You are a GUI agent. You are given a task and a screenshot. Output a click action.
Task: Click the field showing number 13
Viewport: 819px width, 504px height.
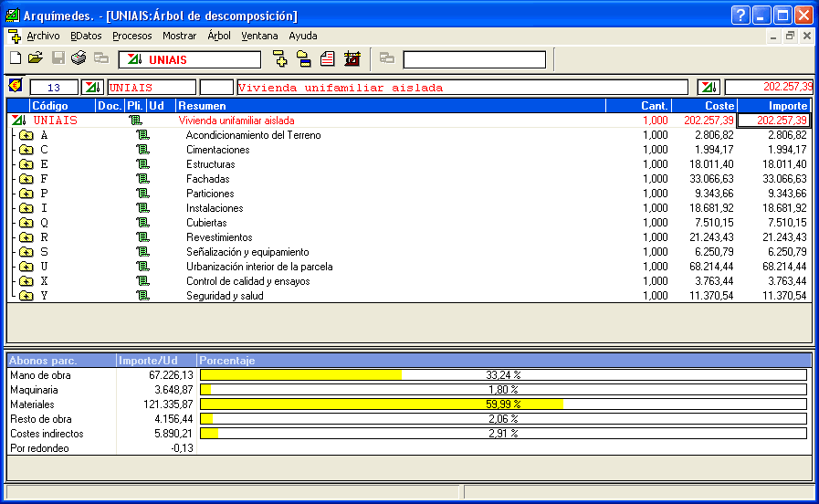click(54, 88)
